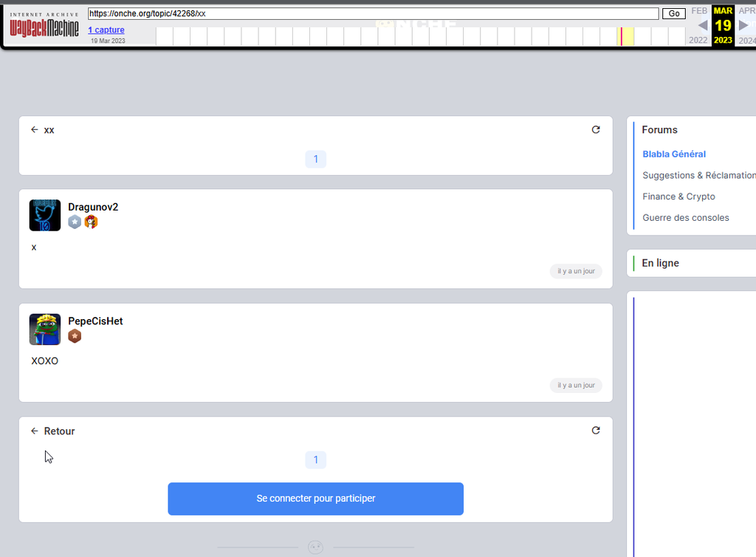Open Dragunov2 username profile

(x=93, y=207)
